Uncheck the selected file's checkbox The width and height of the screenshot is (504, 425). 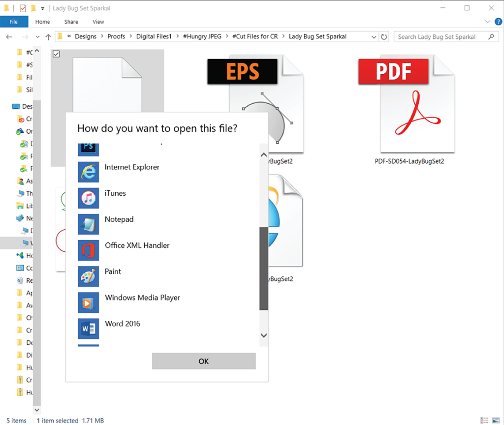pyautogui.click(x=56, y=54)
